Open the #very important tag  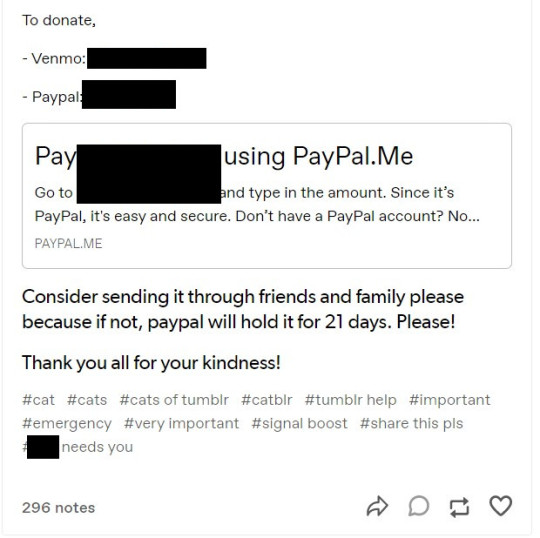pos(181,424)
